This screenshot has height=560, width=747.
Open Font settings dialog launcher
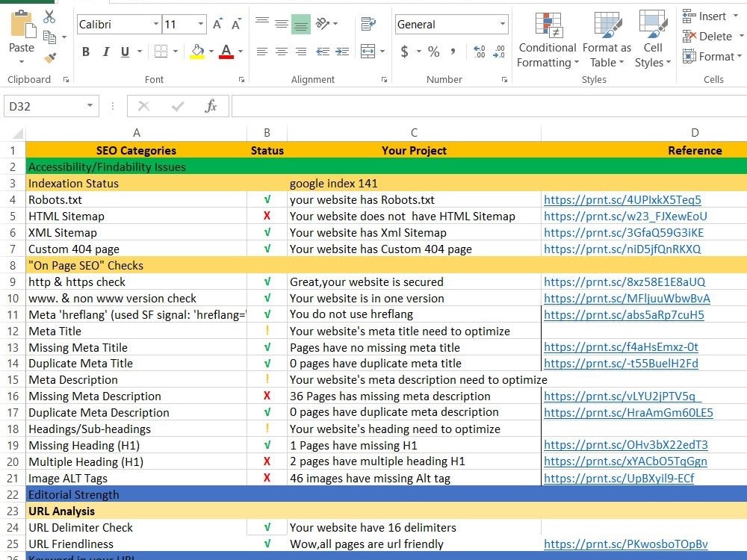click(241, 80)
